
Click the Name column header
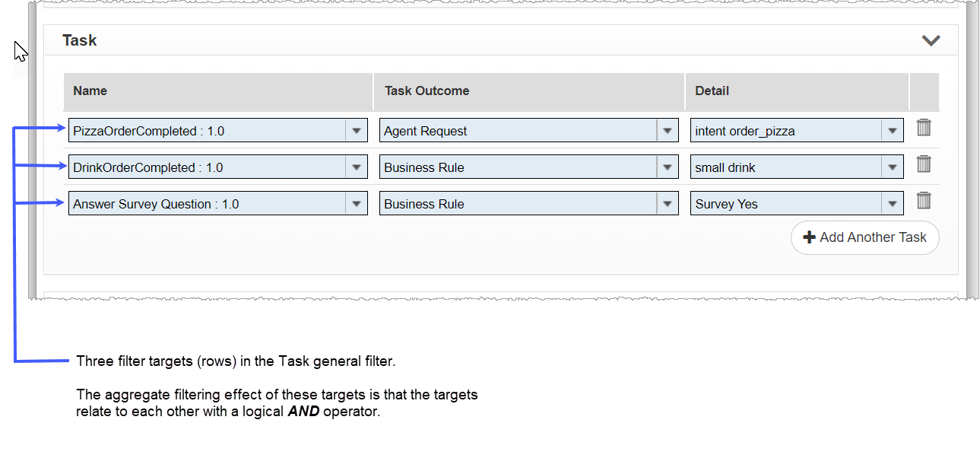click(x=90, y=91)
